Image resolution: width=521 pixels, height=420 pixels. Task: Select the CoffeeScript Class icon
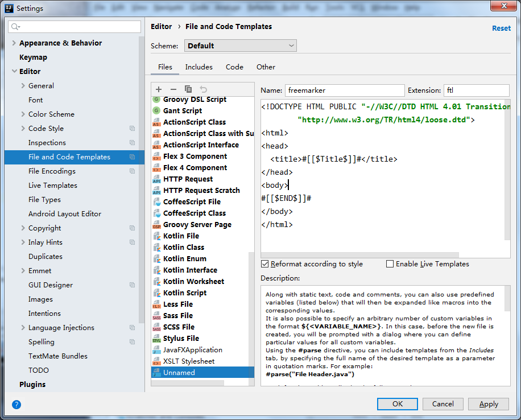tap(156, 213)
